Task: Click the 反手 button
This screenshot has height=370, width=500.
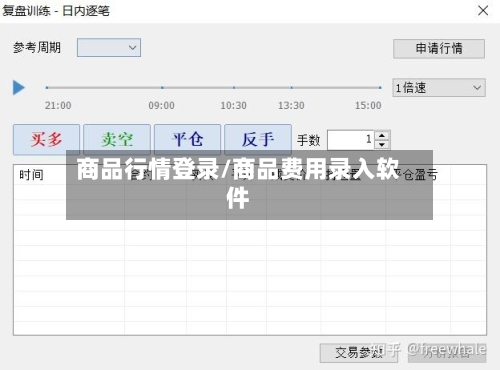Action: (x=258, y=139)
